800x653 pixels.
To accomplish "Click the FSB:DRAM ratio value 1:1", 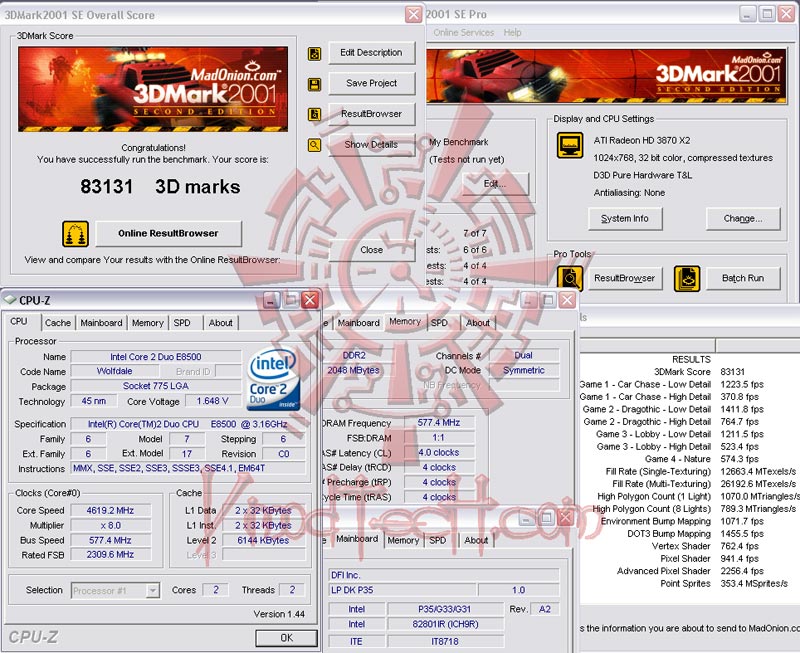I will click(439, 438).
